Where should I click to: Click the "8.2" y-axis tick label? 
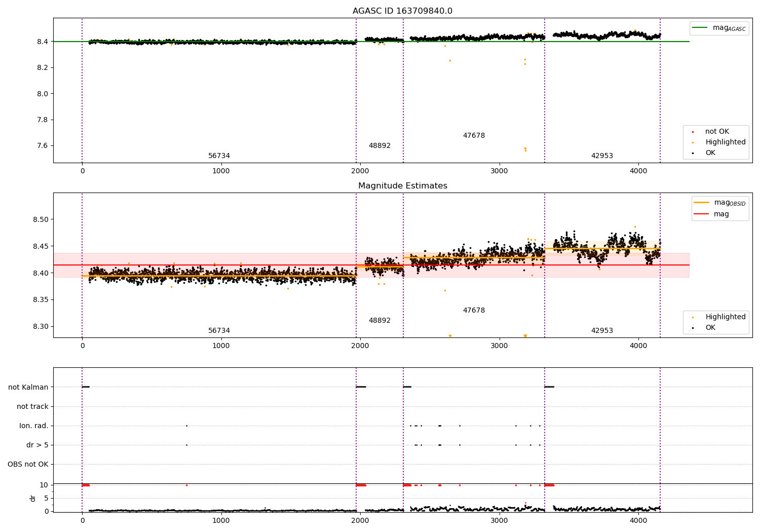(x=43, y=67)
